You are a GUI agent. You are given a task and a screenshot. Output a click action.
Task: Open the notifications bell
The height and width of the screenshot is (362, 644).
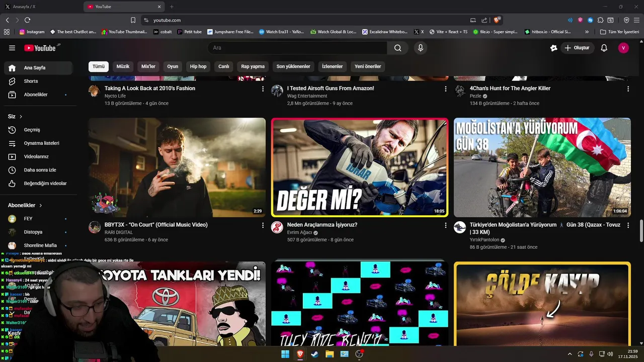click(x=604, y=48)
